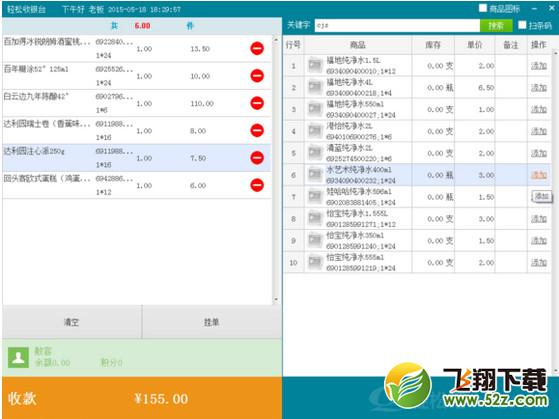Open product image of 怡宝纯净水1.555L
The width and height of the screenshot is (559, 419).
point(315,219)
